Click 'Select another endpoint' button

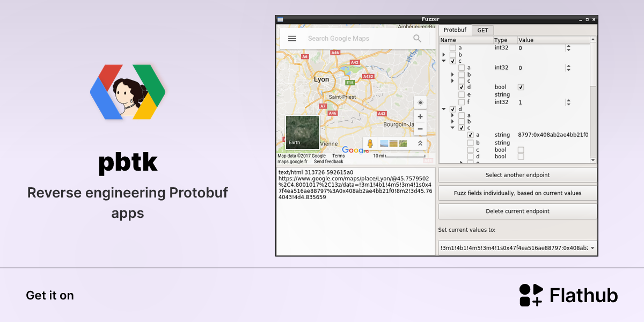coord(517,175)
